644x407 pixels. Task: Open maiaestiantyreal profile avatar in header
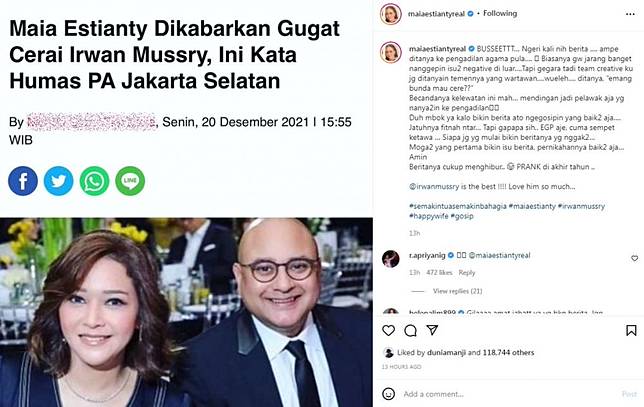[391, 14]
